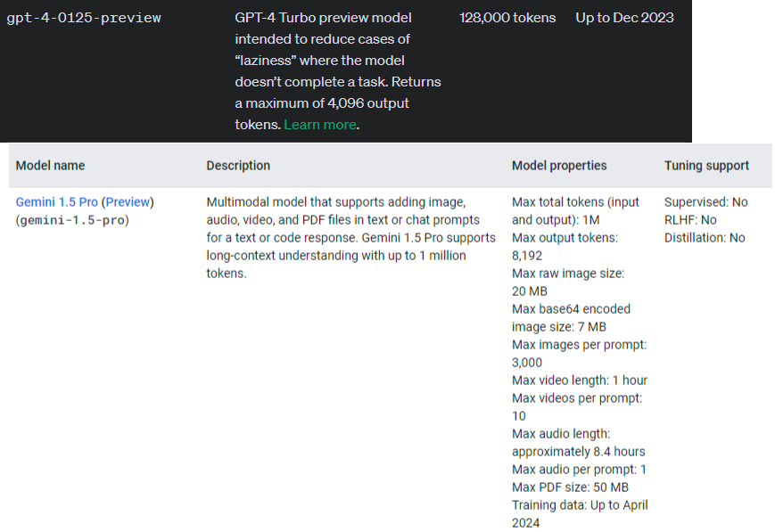This screenshot has height=532, width=775.
Task: Click the "Tuning support" column header
Action: pyautogui.click(x=707, y=166)
